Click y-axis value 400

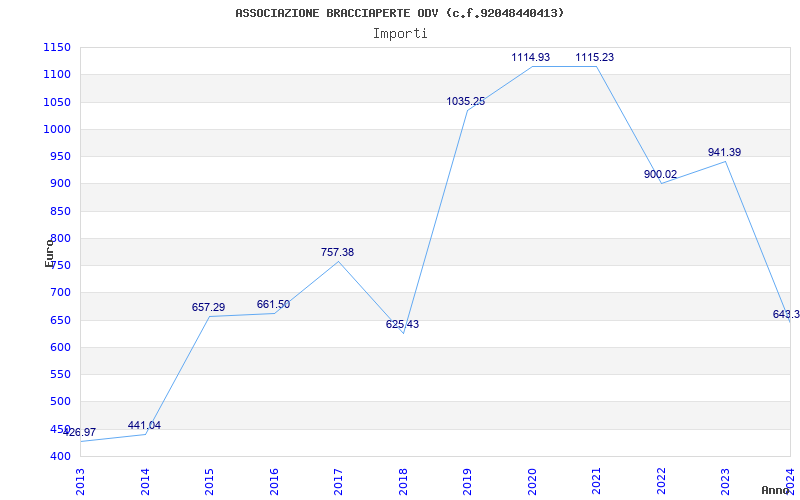tap(60, 457)
